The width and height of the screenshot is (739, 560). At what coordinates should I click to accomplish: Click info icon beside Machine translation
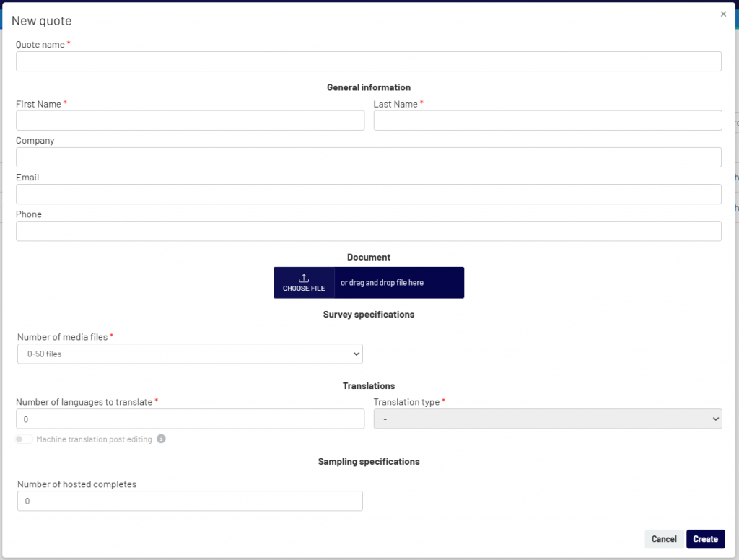point(161,439)
